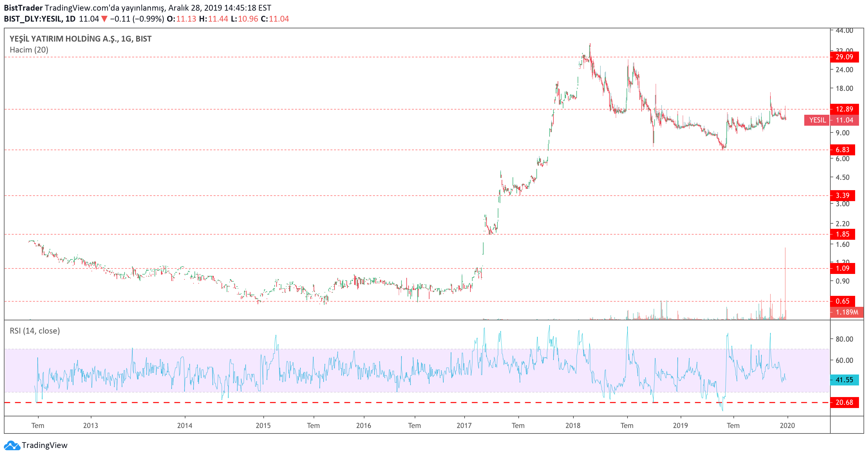Select the 12.89 red price level label

pyautogui.click(x=844, y=109)
